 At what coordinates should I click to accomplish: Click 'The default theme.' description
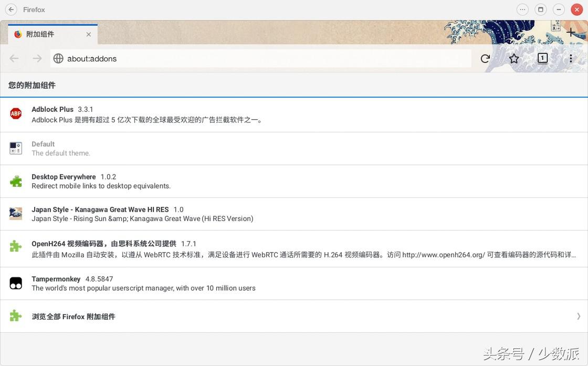point(61,153)
